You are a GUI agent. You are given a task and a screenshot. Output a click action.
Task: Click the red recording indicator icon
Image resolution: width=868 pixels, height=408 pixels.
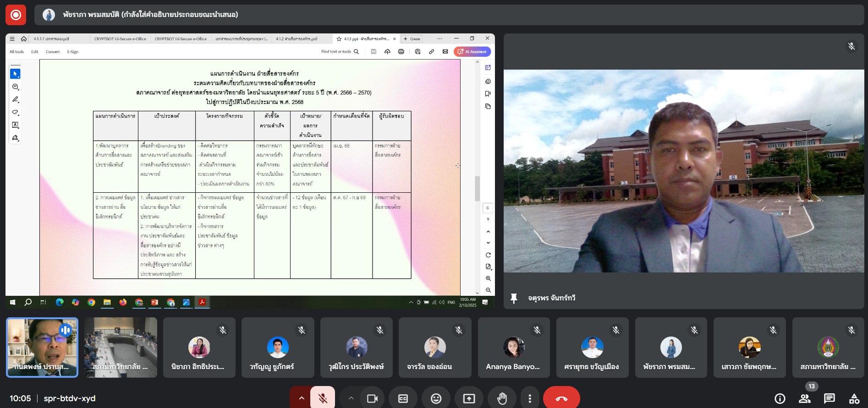coord(16,15)
